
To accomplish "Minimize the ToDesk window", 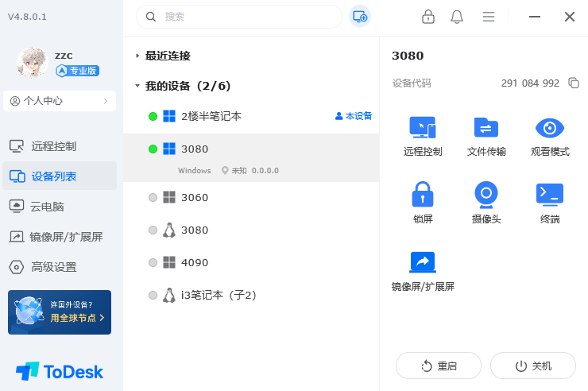I will click(535, 17).
